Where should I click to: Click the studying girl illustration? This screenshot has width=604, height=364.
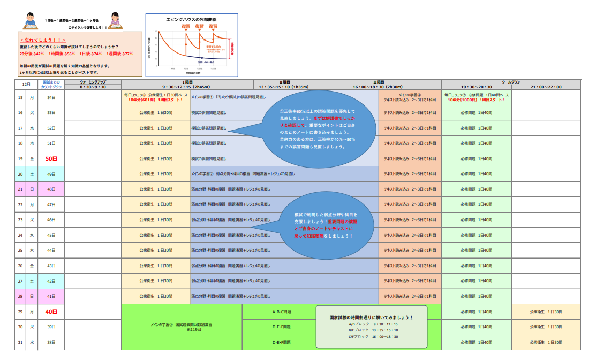pos(115,20)
